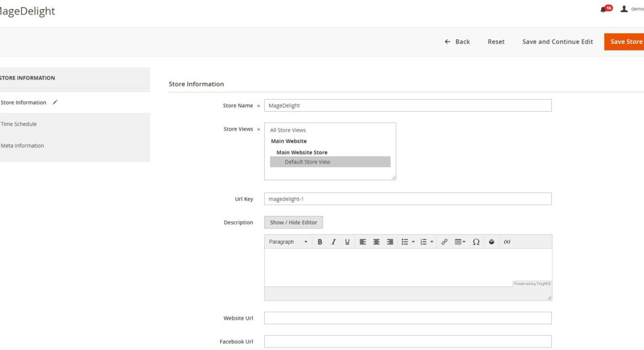The image size is (644, 350).
Task: Insert a variable with the (x) icon
Action: [507, 242]
